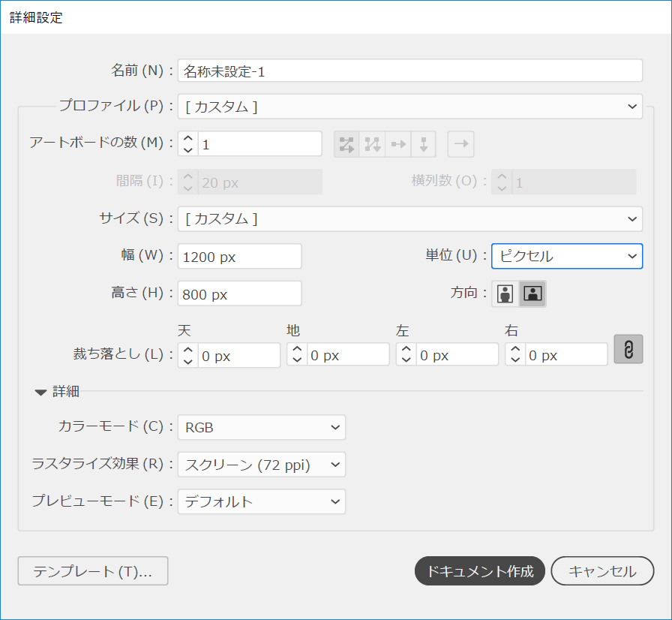Viewport: 672px width, 620px height.
Task: Open テンプレート button
Action: pyautogui.click(x=93, y=571)
